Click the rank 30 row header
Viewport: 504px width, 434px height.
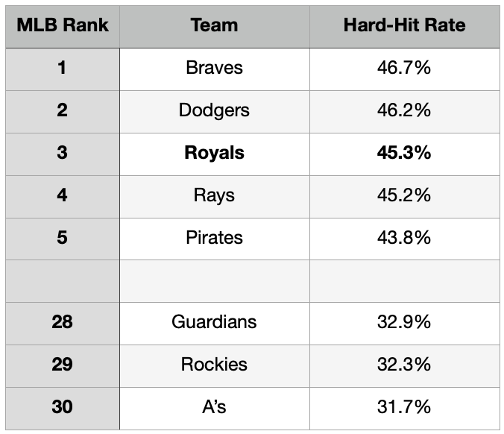click(63, 407)
